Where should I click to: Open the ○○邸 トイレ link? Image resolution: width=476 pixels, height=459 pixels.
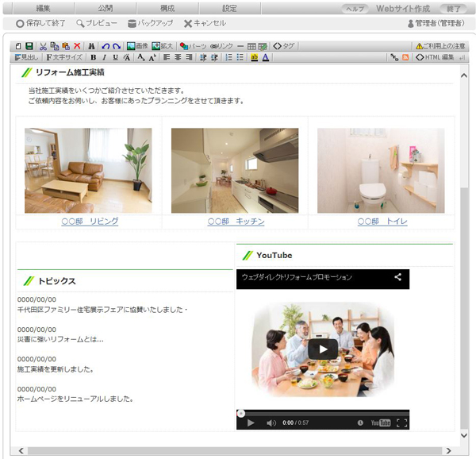[x=382, y=222]
